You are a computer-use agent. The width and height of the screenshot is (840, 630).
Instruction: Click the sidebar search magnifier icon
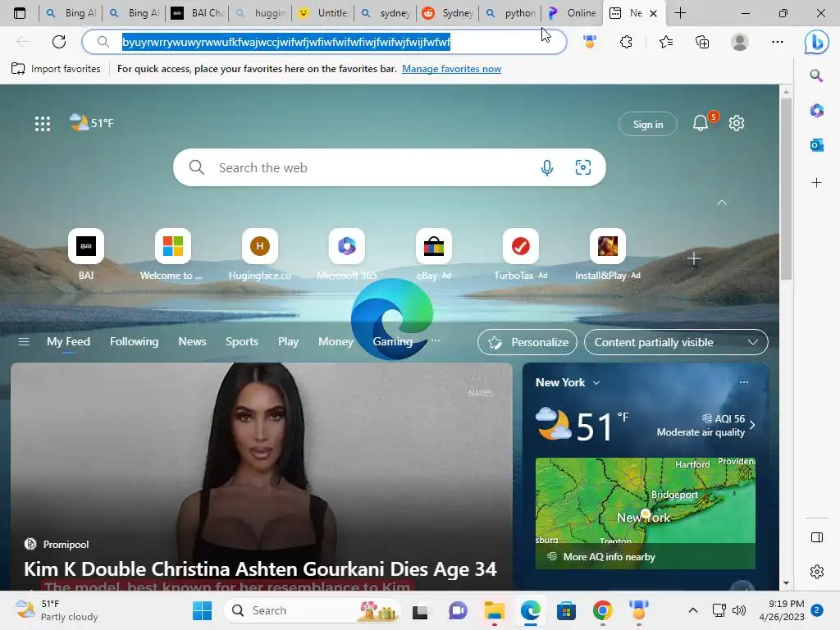(x=816, y=75)
